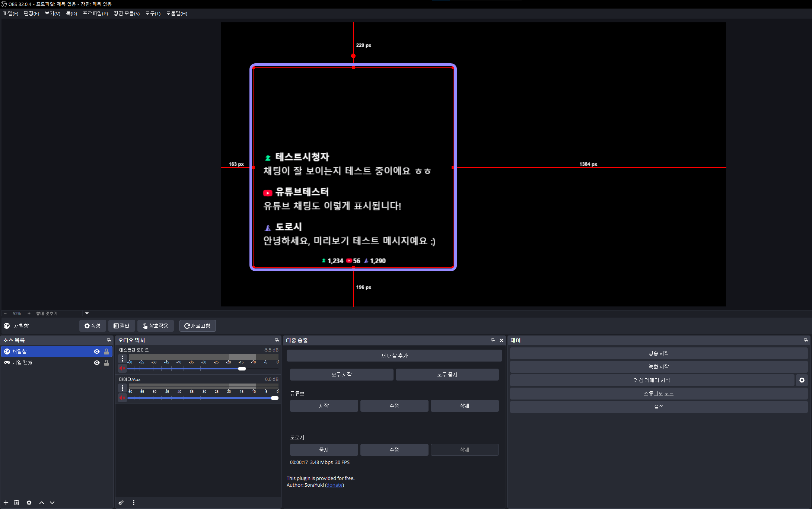This screenshot has height=509, width=812.
Task: Zoom out preview with minus icon
Action: point(5,313)
